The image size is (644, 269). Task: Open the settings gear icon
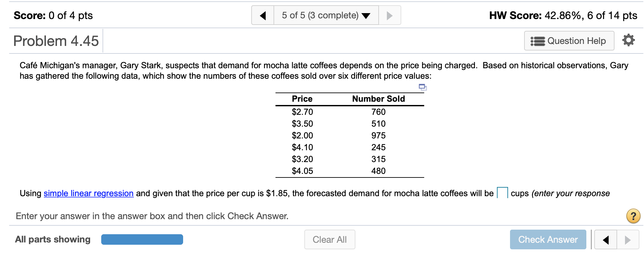[628, 40]
